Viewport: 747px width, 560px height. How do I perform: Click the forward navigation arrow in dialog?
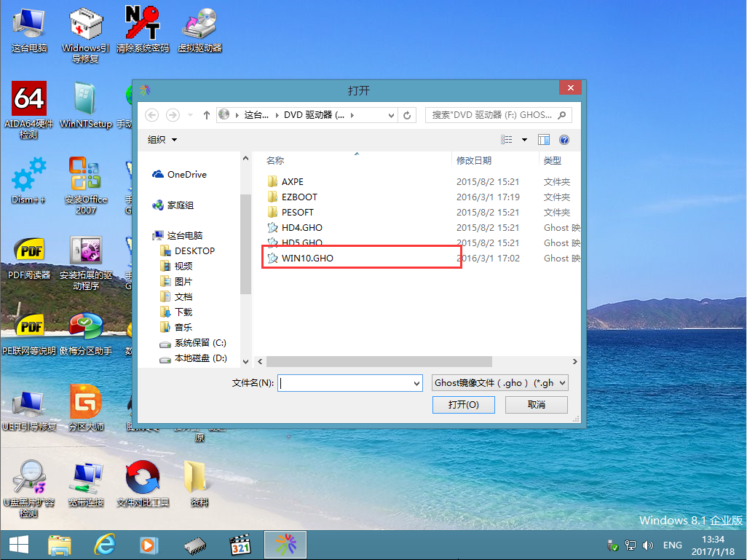click(x=173, y=115)
